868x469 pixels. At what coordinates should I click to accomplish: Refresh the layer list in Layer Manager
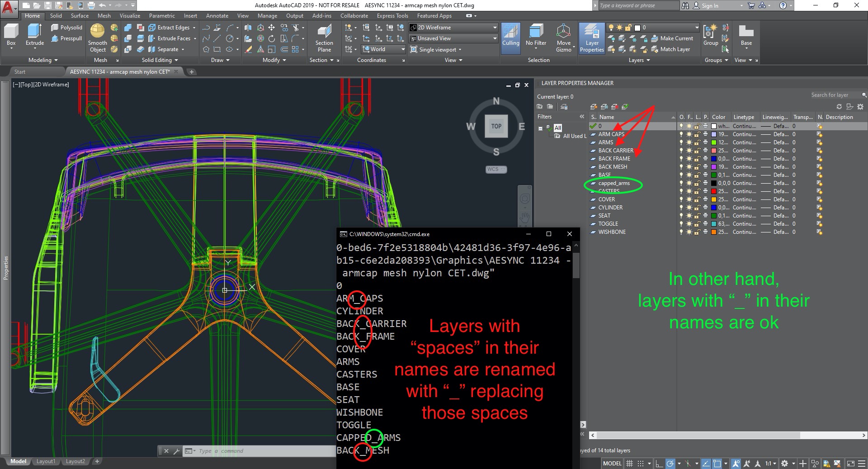[x=839, y=107]
